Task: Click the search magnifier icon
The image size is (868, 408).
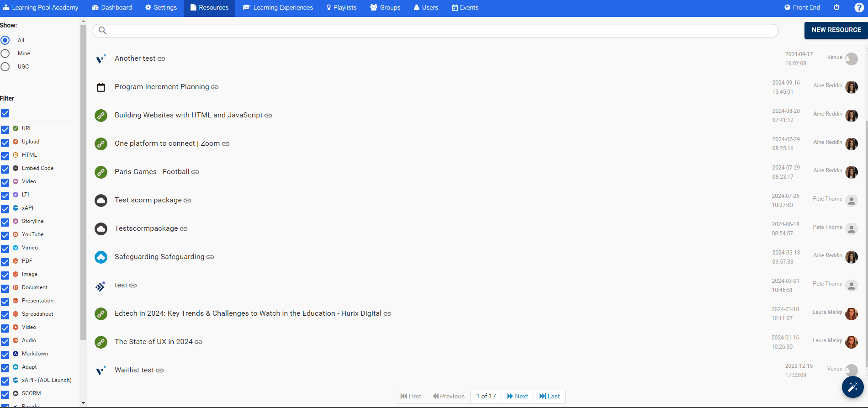Action: click(x=102, y=31)
